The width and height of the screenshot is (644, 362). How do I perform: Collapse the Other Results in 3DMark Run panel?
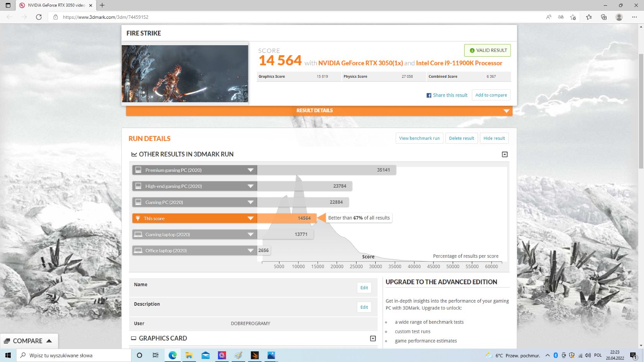pos(504,154)
